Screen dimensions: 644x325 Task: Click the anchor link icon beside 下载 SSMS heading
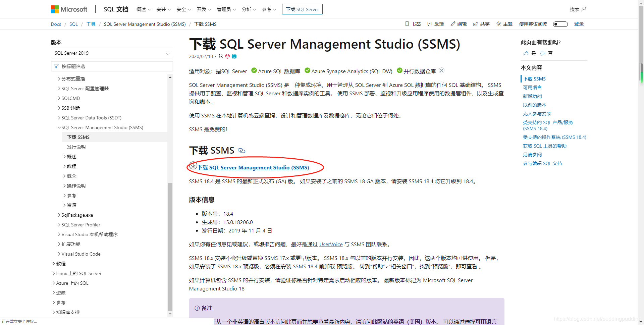(x=241, y=151)
